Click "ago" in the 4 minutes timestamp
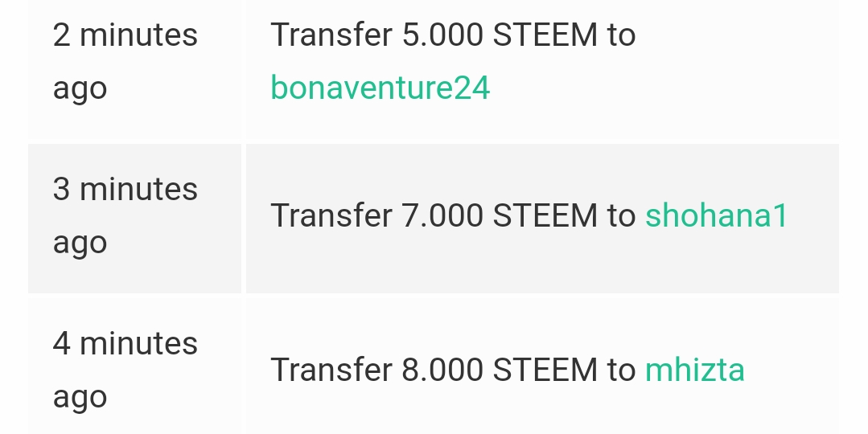868x434 pixels. pos(80,397)
